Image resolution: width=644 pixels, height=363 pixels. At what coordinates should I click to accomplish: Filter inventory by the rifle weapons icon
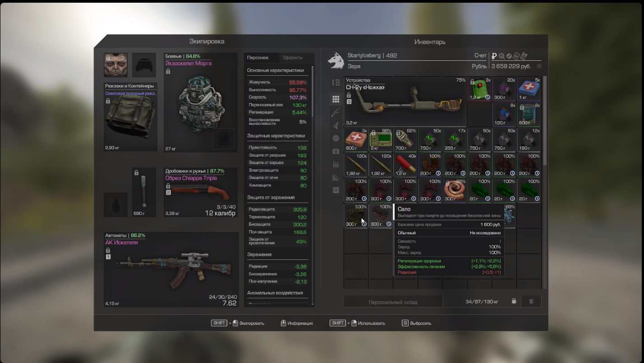click(x=336, y=112)
